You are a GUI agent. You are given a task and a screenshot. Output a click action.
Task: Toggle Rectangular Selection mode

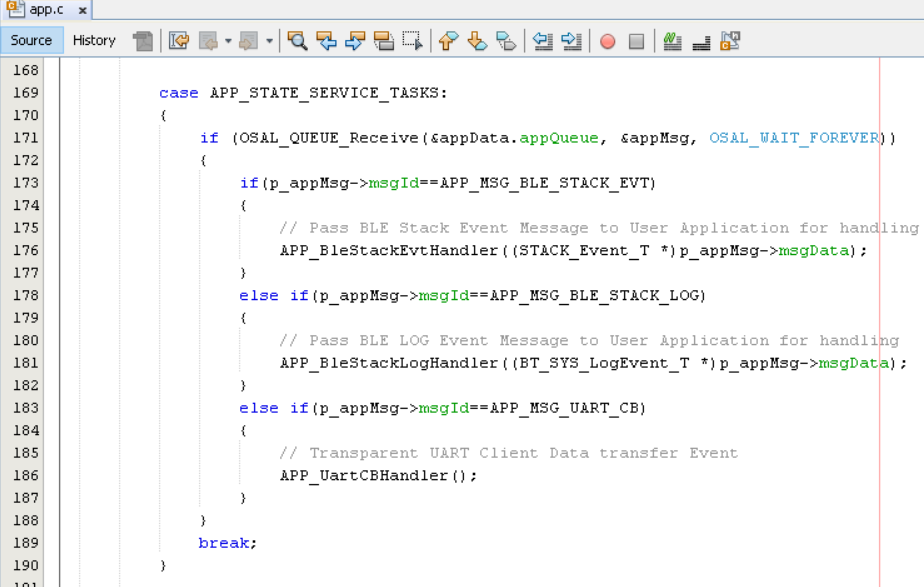[412, 41]
